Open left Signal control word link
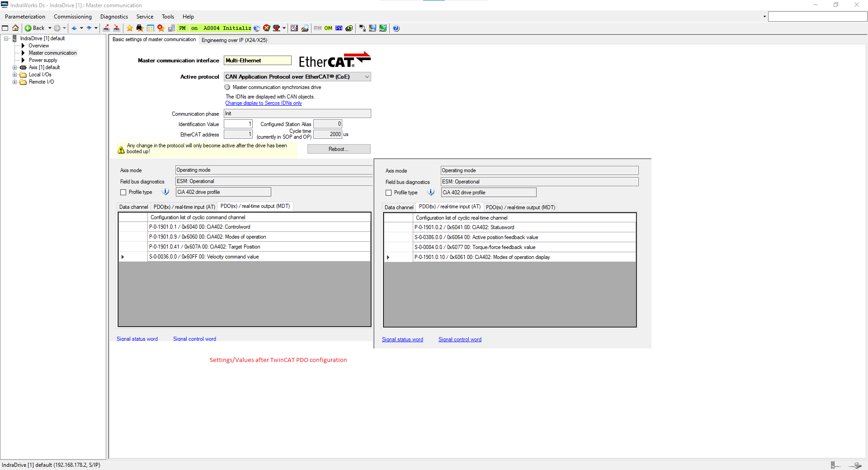Viewport: 868px width, 470px height. point(194,339)
